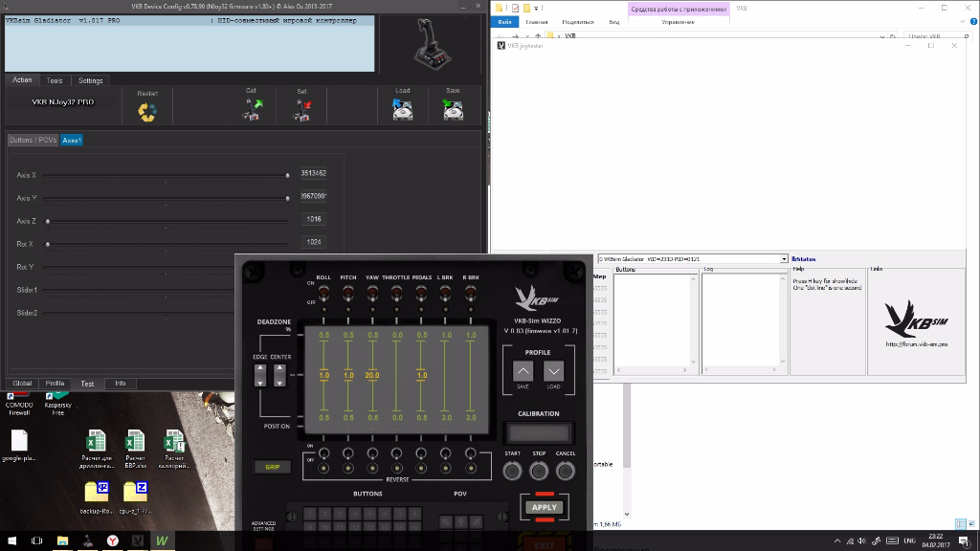Click the EDGE deadzone stepper
The image size is (980, 551).
coord(260,375)
